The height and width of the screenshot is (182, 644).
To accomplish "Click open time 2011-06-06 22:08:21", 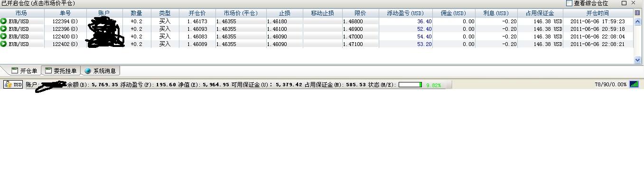I will tap(598, 44).
